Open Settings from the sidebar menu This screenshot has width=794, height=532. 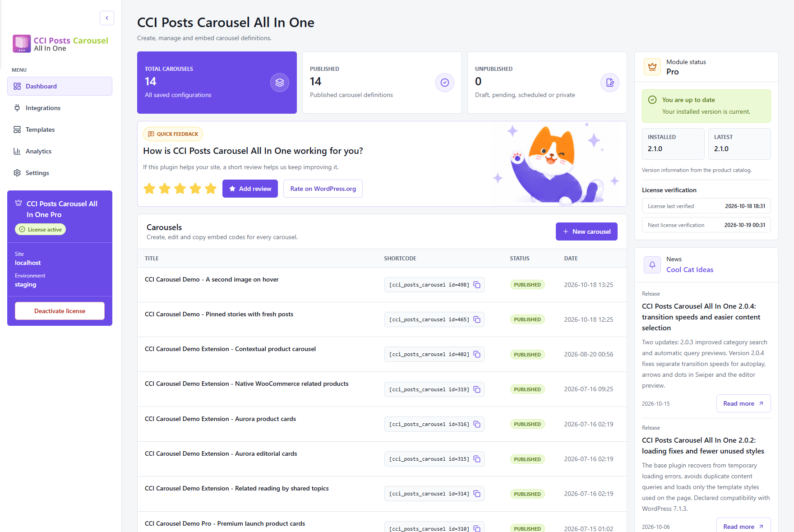(60, 173)
